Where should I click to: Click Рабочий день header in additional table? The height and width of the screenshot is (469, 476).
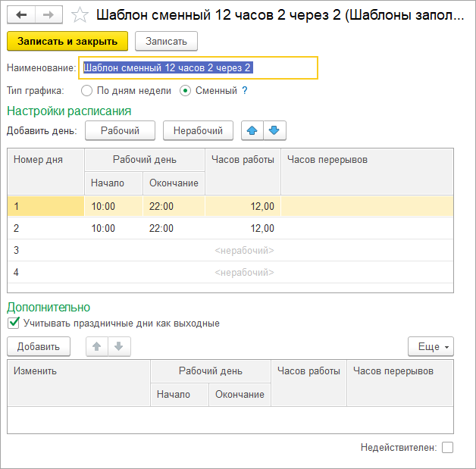coord(211,371)
